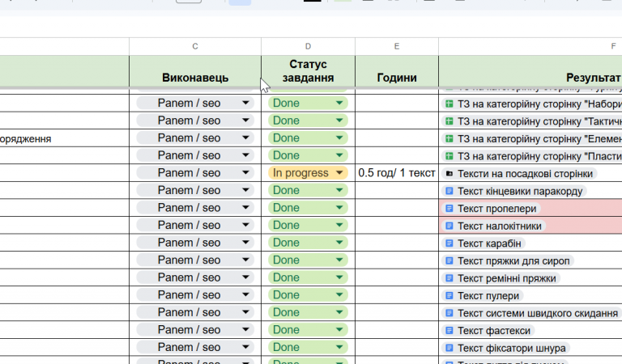Click the Docs icon beside Текст пропелери
The width and height of the screenshot is (622, 364).
pos(449,209)
